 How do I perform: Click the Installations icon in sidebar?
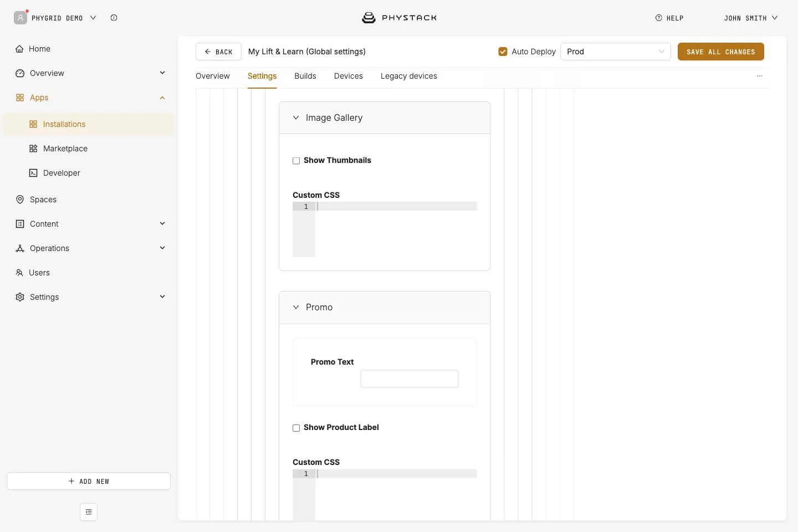click(x=33, y=124)
